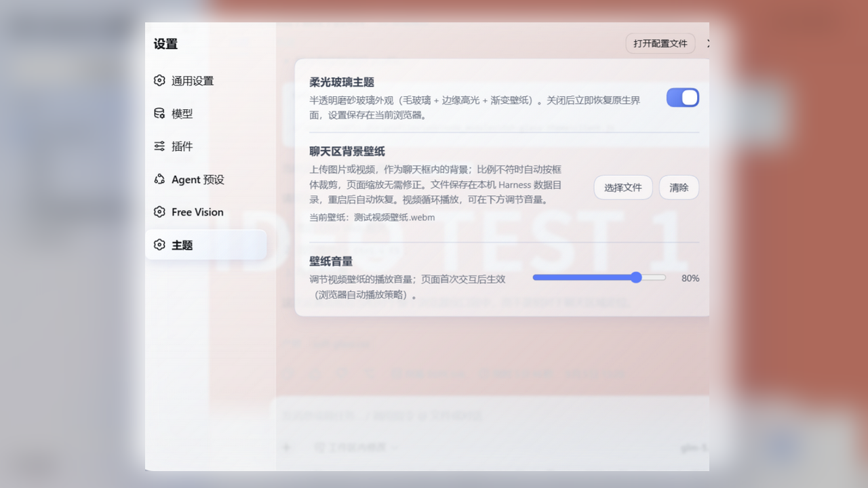868x488 pixels.
Task: Click the Agent 预设 icon
Action: click(159, 180)
